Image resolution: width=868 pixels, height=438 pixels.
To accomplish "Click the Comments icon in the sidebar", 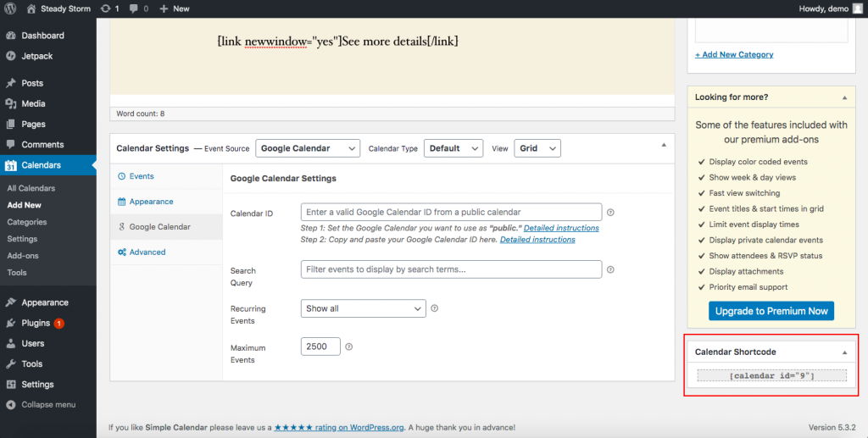I will click(10, 144).
